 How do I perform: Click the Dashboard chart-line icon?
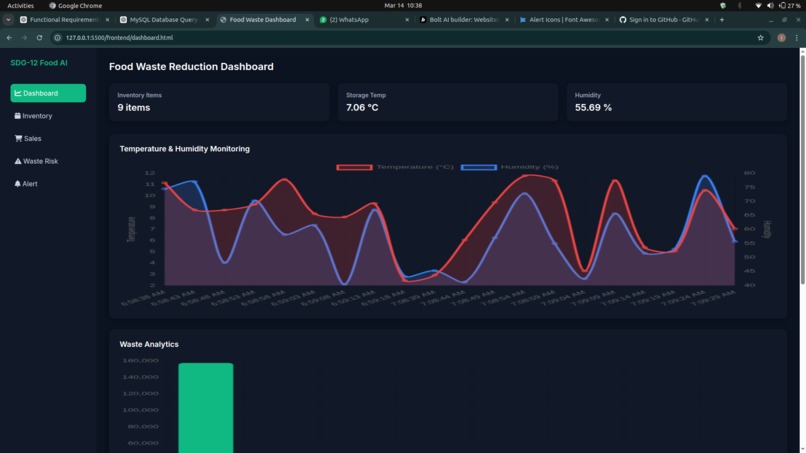click(x=18, y=93)
